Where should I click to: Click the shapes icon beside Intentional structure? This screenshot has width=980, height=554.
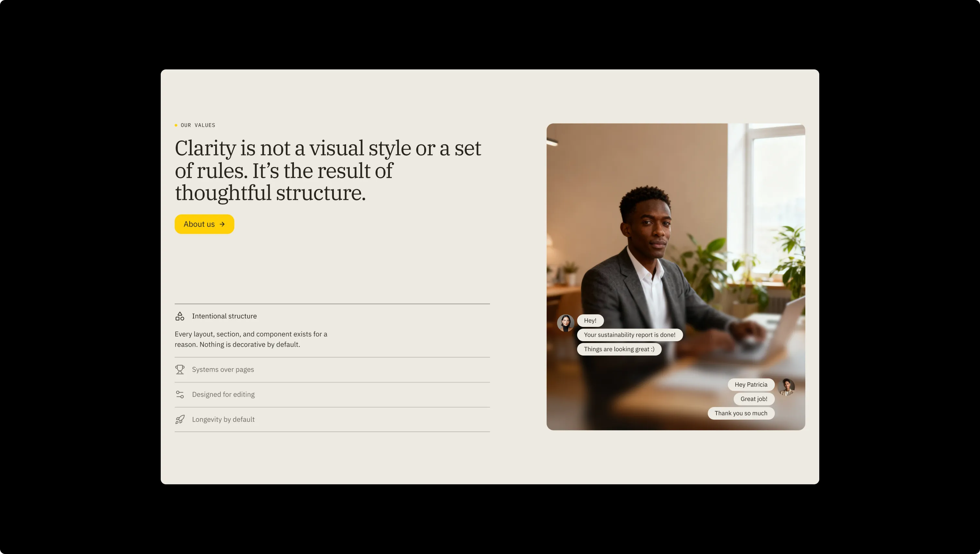(x=180, y=316)
